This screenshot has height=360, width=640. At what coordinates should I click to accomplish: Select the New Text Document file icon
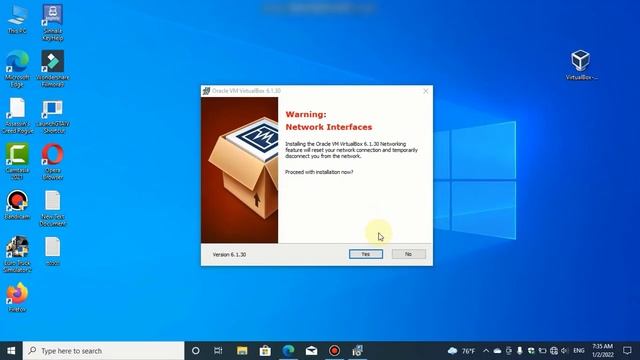[x=53, y=208]
